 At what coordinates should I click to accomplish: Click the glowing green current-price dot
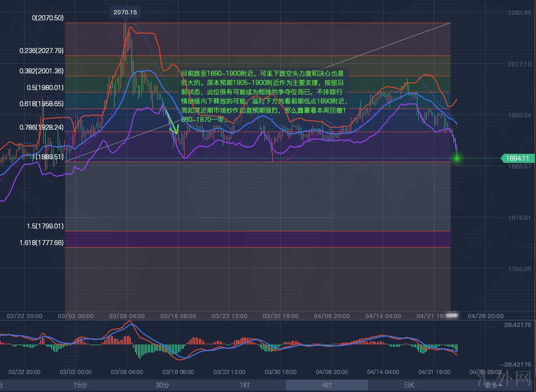(457, 158)
